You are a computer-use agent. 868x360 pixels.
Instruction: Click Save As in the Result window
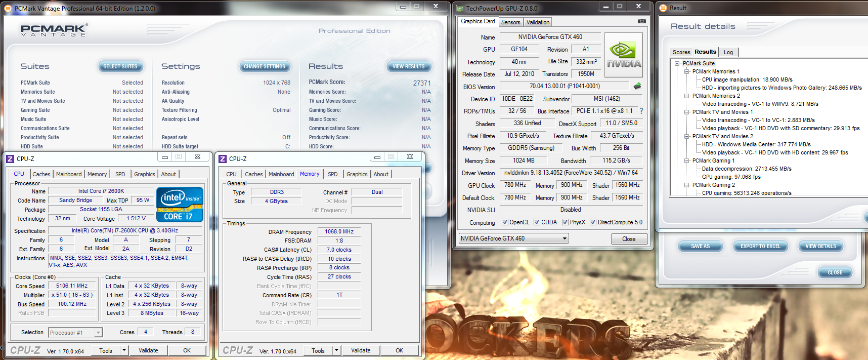pyautogui.click(x=700, y=246)
